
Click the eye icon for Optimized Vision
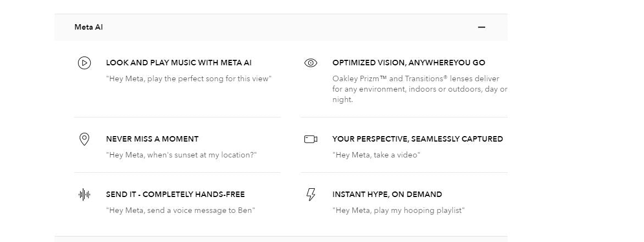[310, 63]
